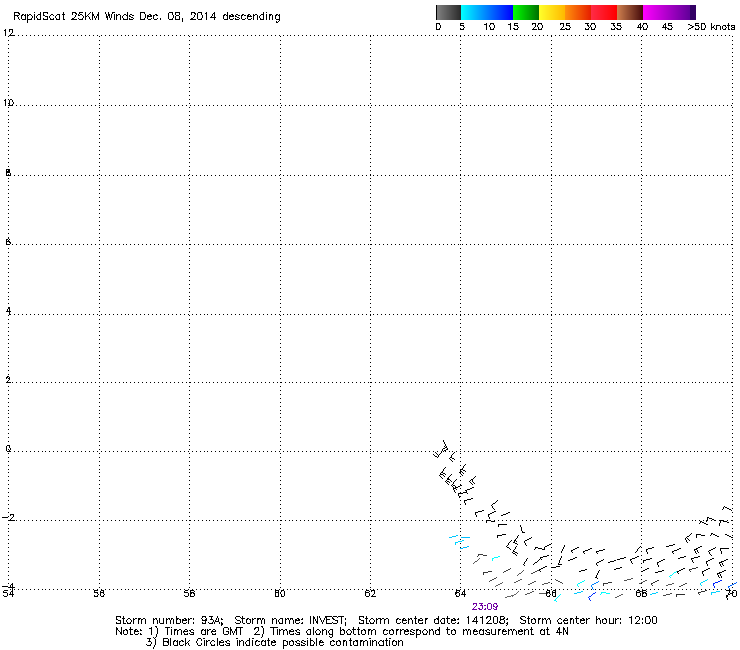This screenshot has width=740, height=650.
Task: Select the orange 25-30 knots color band
Action: 578,12
